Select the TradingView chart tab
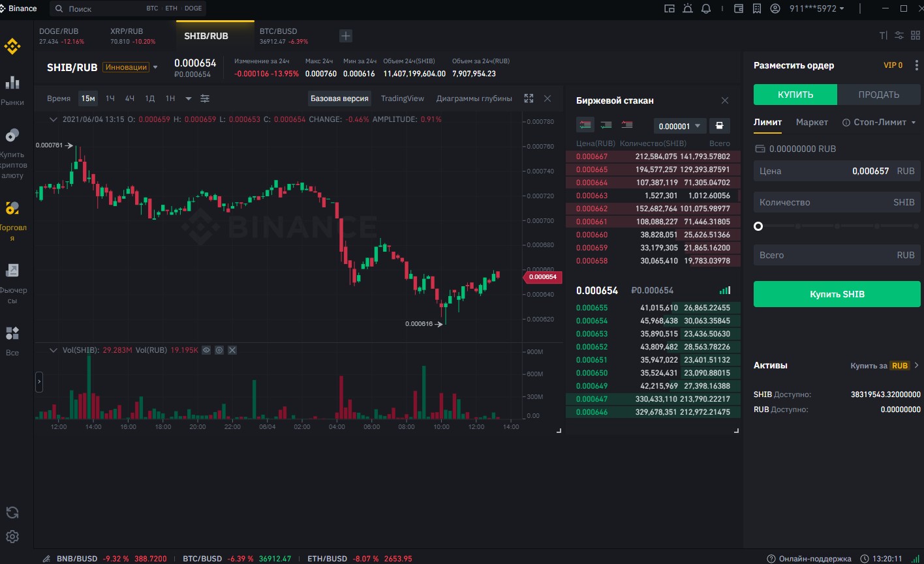This screenshot has width=924, height=564. pyautogui.click(x=403, y=98)
